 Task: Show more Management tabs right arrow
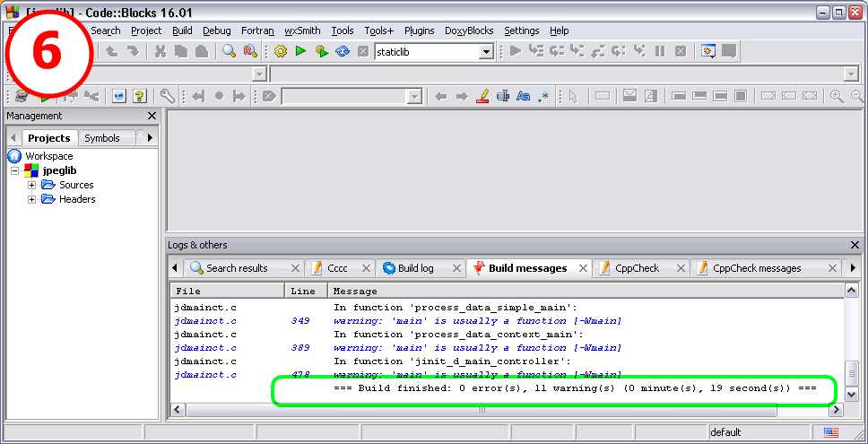tap(150, 138)
